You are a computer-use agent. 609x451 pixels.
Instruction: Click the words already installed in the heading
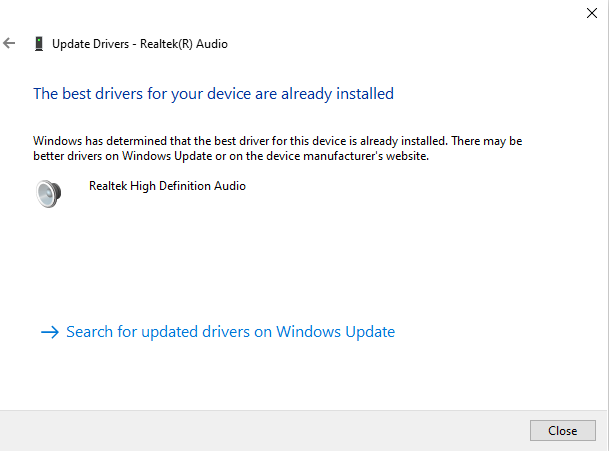coord(337,94)
